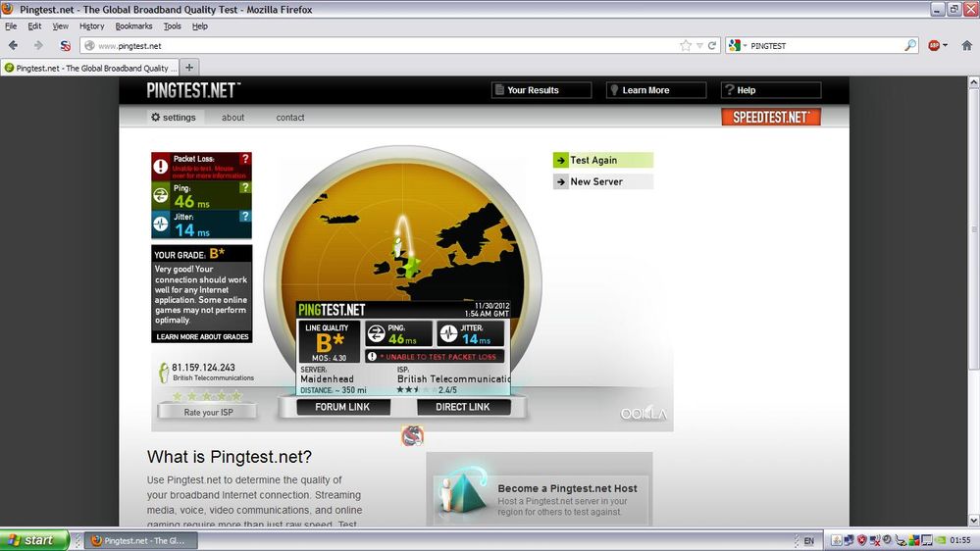Choose a New Server

coord(603,181)
